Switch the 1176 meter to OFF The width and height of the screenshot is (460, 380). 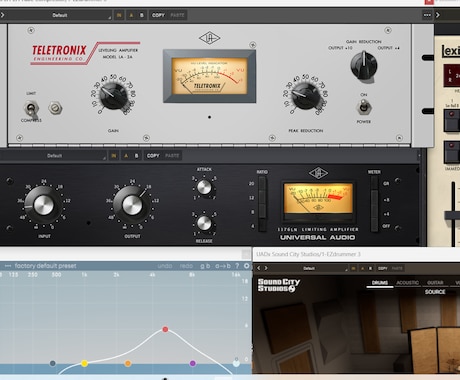point(374,226)
